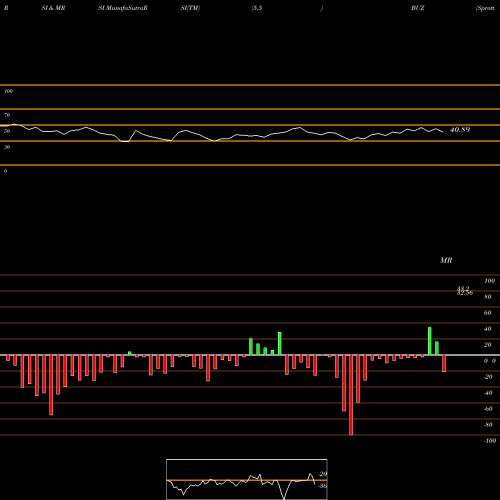Click the -20 value in the mini chart
Image resolution: width=500 pixels, height=500 pixels.
(322, 474)
